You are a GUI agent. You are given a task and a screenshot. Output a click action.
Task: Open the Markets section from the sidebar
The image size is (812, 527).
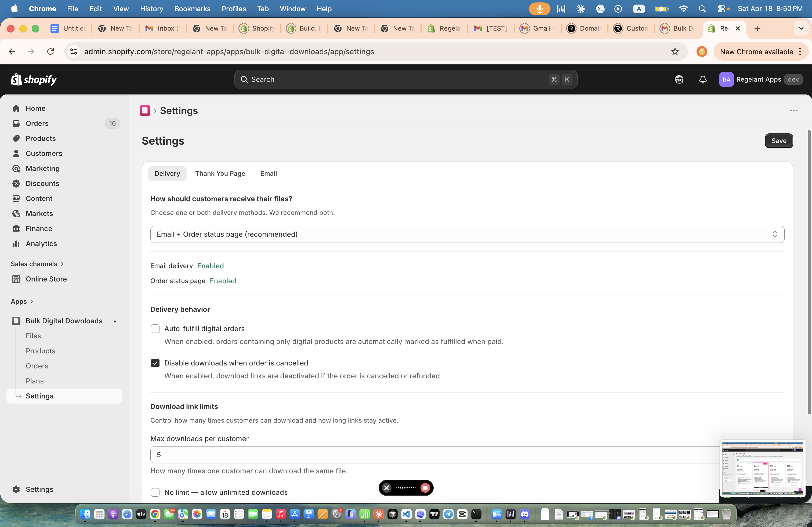(x=39, y=213)
